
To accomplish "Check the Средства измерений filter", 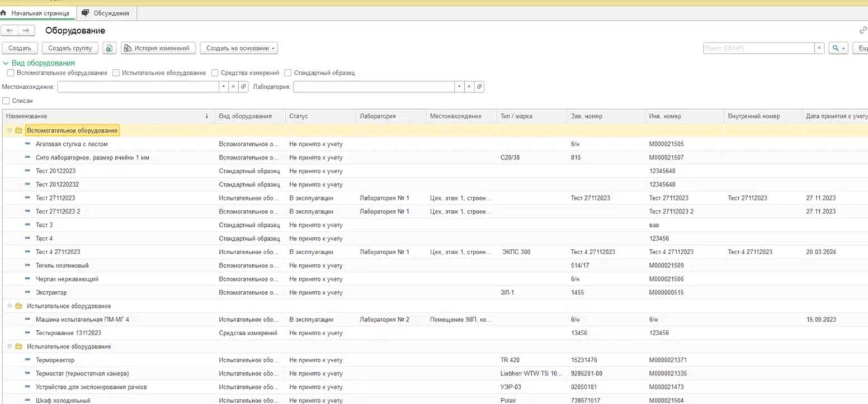I will [215, 73].
